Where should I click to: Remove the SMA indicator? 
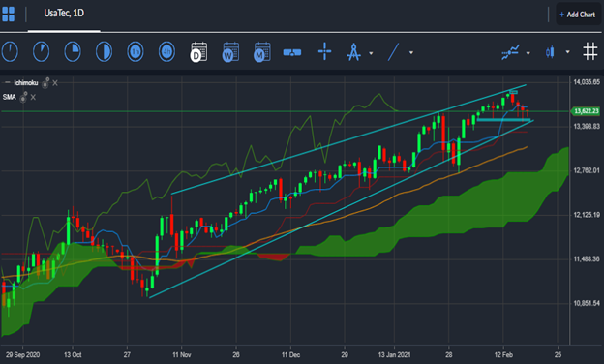(33, 97)
